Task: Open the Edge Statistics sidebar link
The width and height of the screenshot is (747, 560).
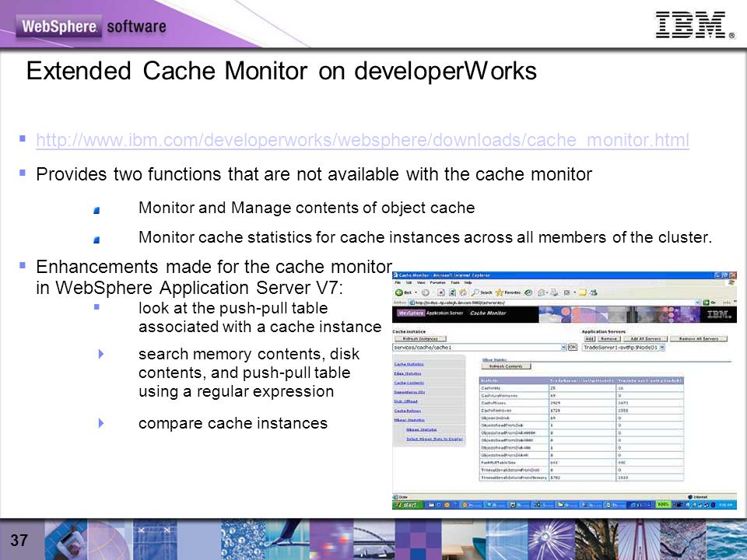Action: point(408,373)
